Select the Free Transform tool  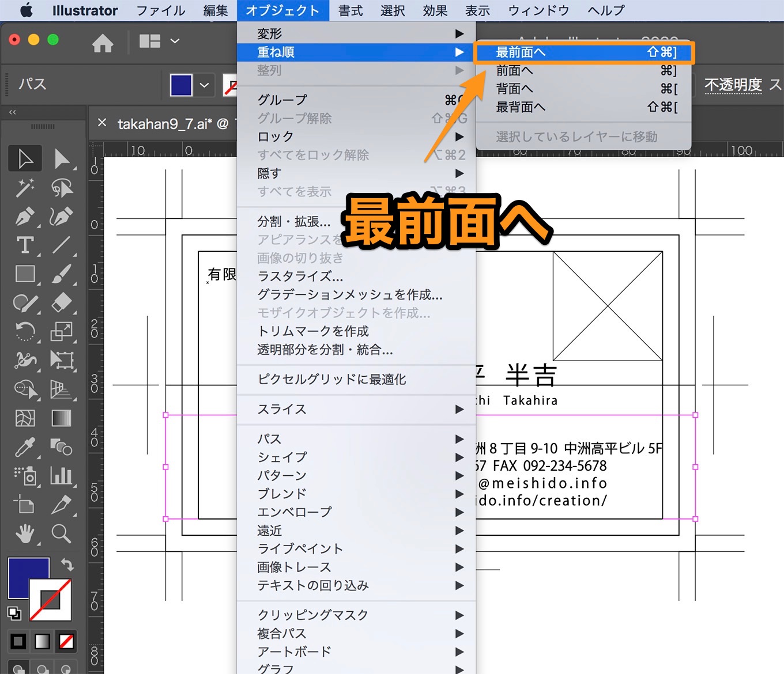click(62, 360)
